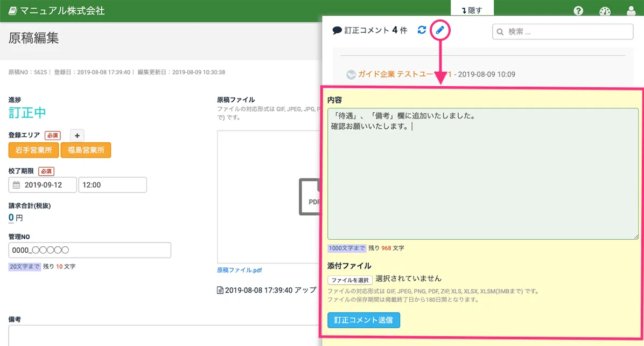Viewport: 644px width, 346px height.
Task: Click the comment author avatar icon
Action: coord(351,74)
